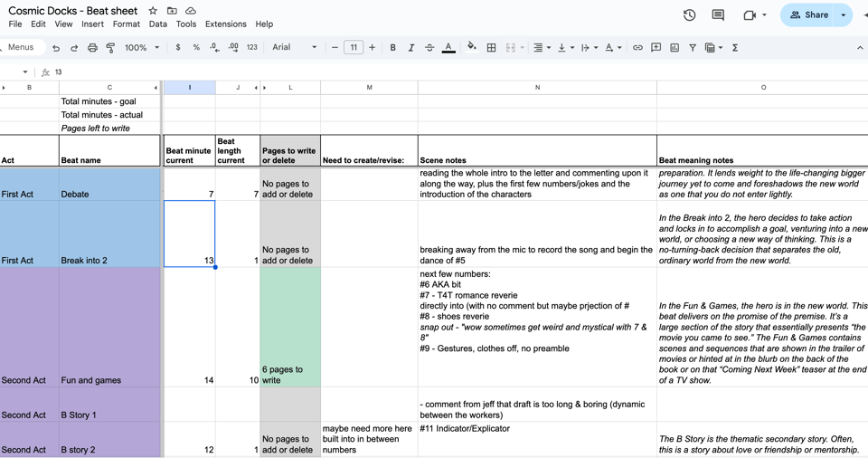This screenshot has height=458, width=868.
Task: Toggle strikethrough formatting
Action: 429,48
